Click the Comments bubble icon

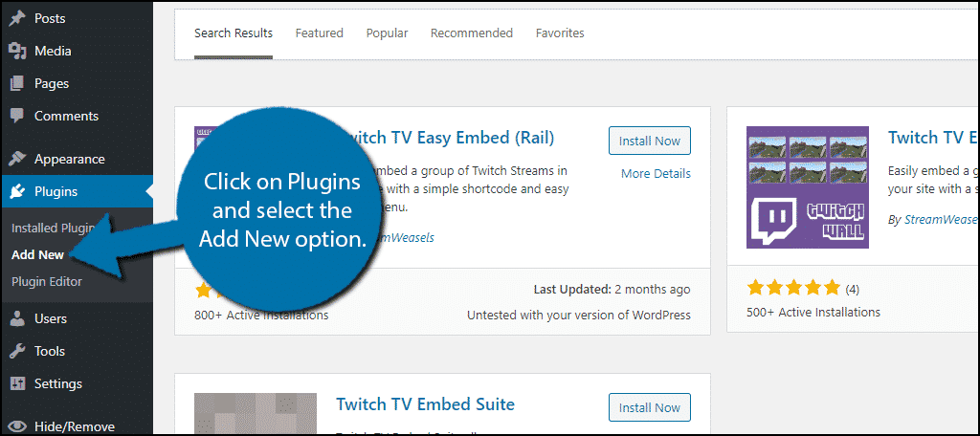tap(17, 117)
